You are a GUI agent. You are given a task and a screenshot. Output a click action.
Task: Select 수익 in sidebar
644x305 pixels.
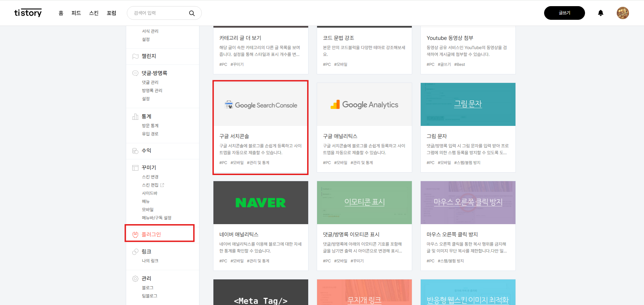click(x=146, y=150)
